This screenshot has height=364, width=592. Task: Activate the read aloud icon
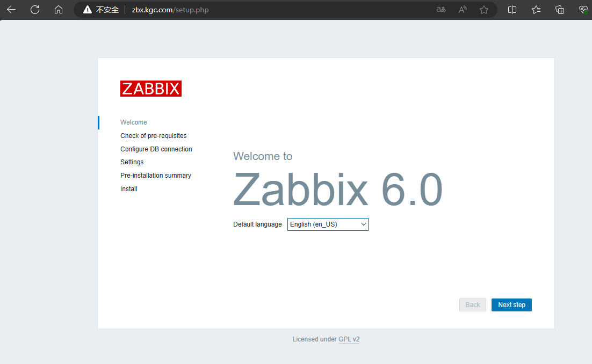pos(463,10)
